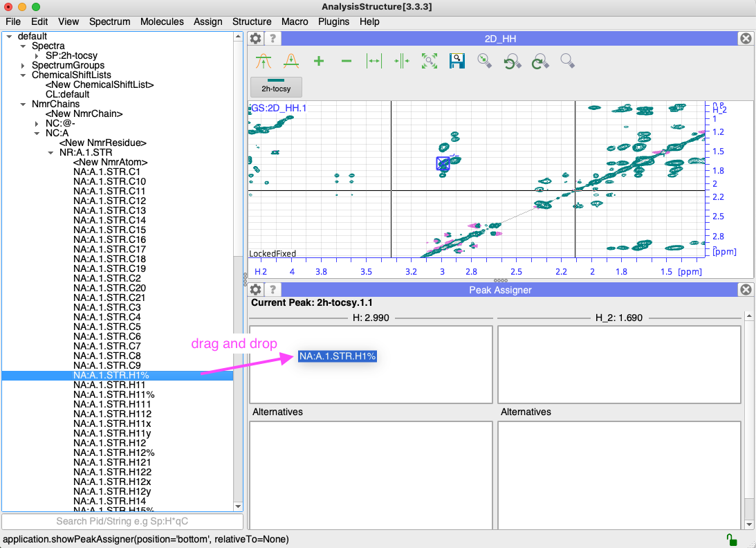
Task: Close the Peak Assigner module
Action: 746,289
